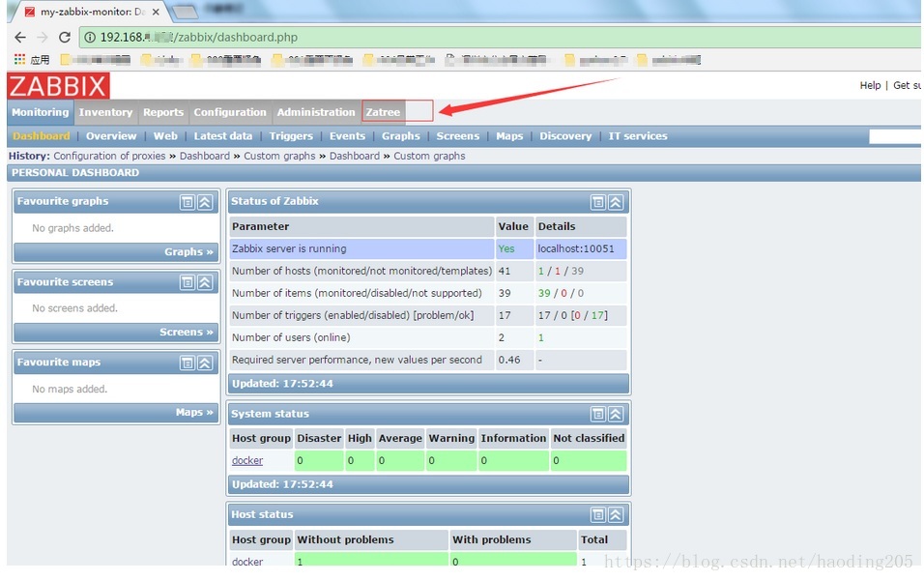Open Configuration of proxies history link
This screenshot has width=924, height=581.
109,157
